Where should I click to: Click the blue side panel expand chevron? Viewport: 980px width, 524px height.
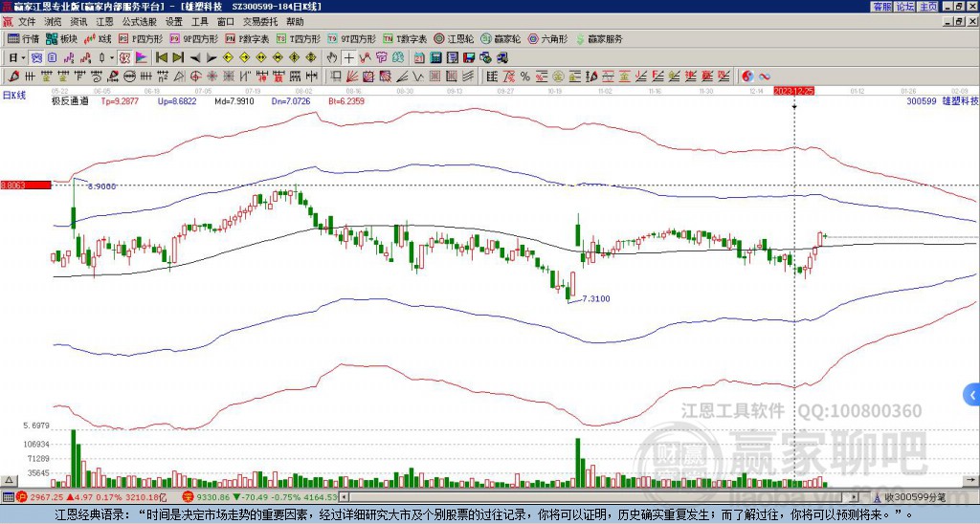click(972, 395)
